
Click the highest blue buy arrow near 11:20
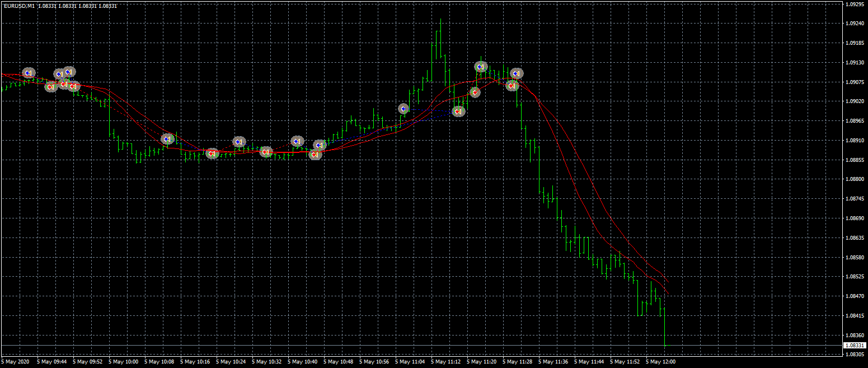(x=481, y=67)
